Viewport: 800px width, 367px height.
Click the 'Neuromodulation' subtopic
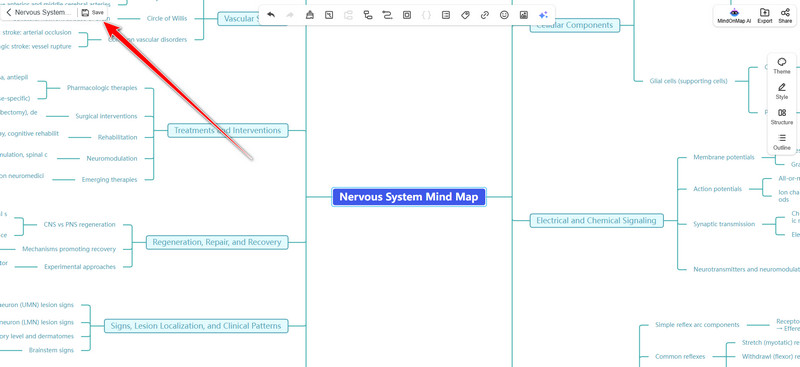[112, 159]
